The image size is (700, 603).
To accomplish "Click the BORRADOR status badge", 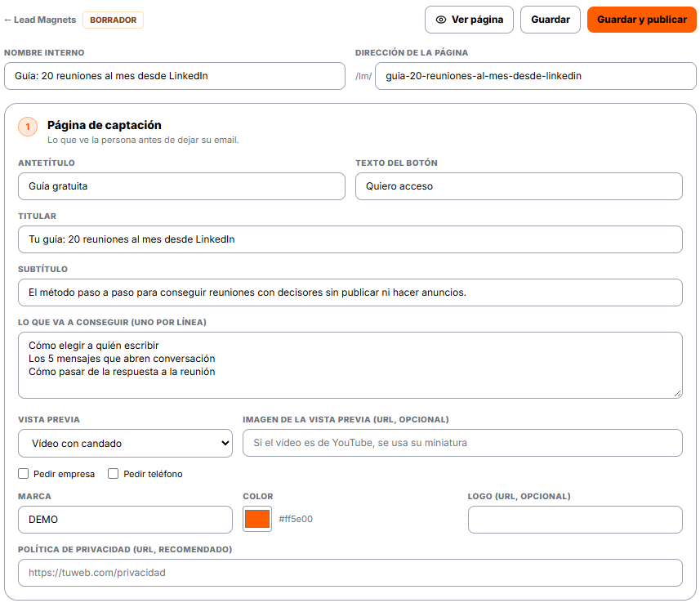I will tap(113, 20).
